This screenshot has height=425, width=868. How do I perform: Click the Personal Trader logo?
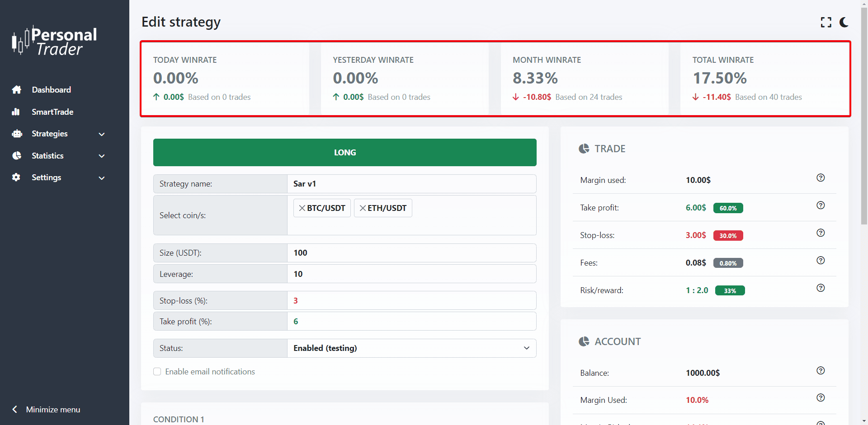click(54, 41)
